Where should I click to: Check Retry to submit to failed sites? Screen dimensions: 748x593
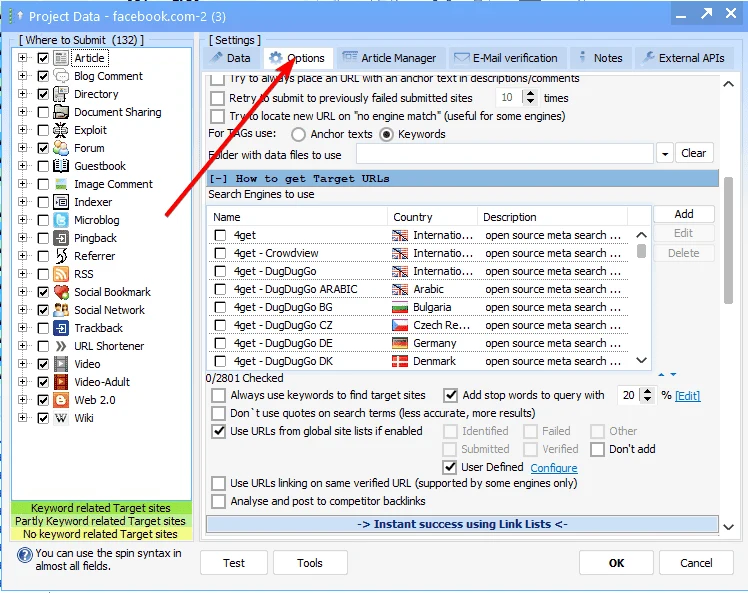coord(218,98)
